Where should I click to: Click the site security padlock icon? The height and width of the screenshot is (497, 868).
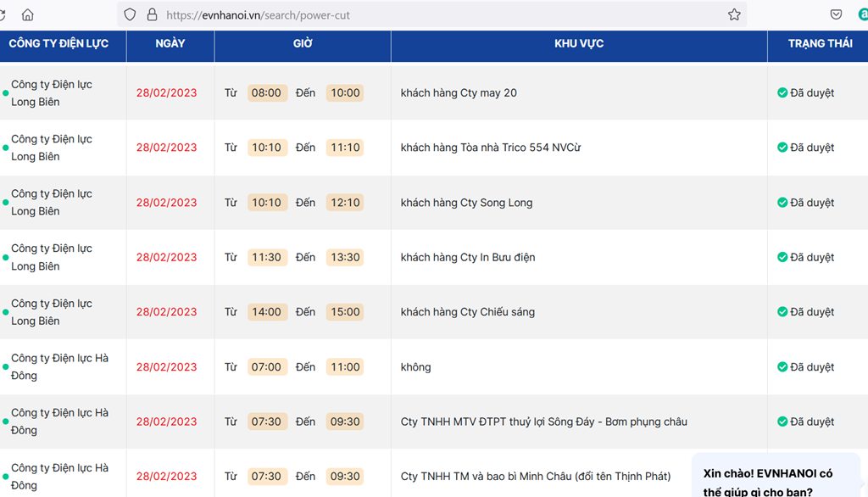152,15
